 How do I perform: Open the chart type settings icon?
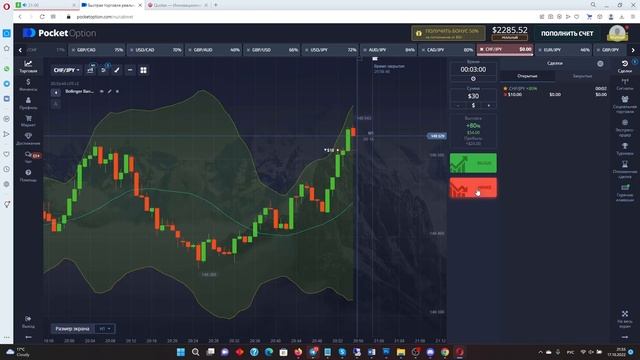(91, 70)
